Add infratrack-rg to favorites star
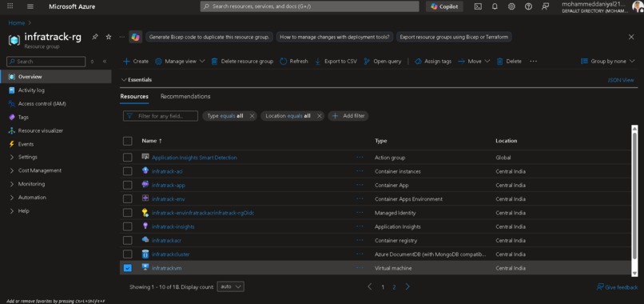Screen dimensions: 644x304 [109, 37]
